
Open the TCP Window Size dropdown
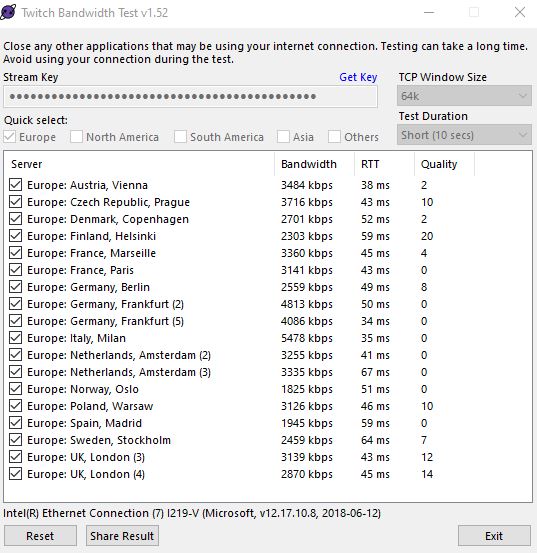pyautogui.click(x=464, y=96)
